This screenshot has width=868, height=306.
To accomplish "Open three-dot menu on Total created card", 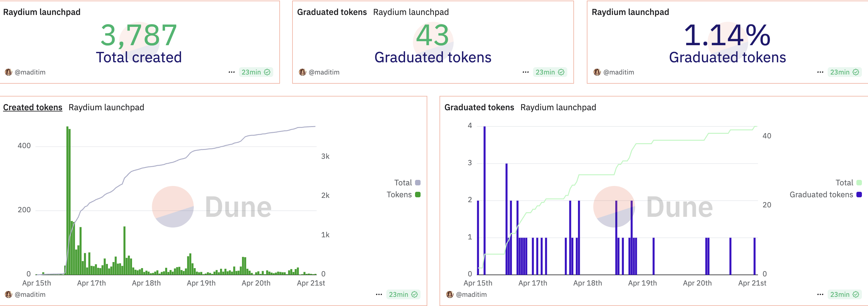I will pos(231,72).
